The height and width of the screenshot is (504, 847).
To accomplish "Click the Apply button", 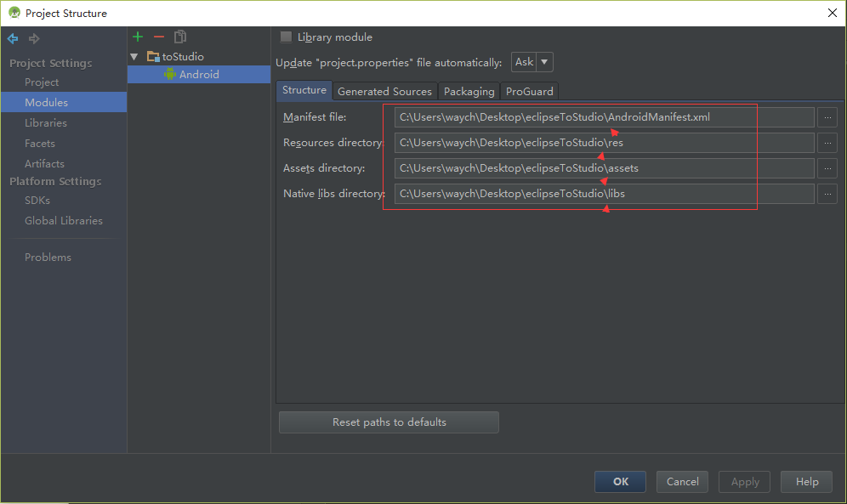I will (744, 481).
